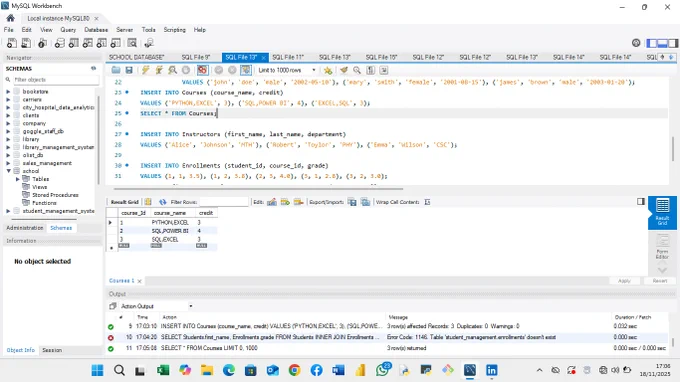Open find panel with the magnifier icon
Screen dimensions: 680x382
tap(357, 70)
